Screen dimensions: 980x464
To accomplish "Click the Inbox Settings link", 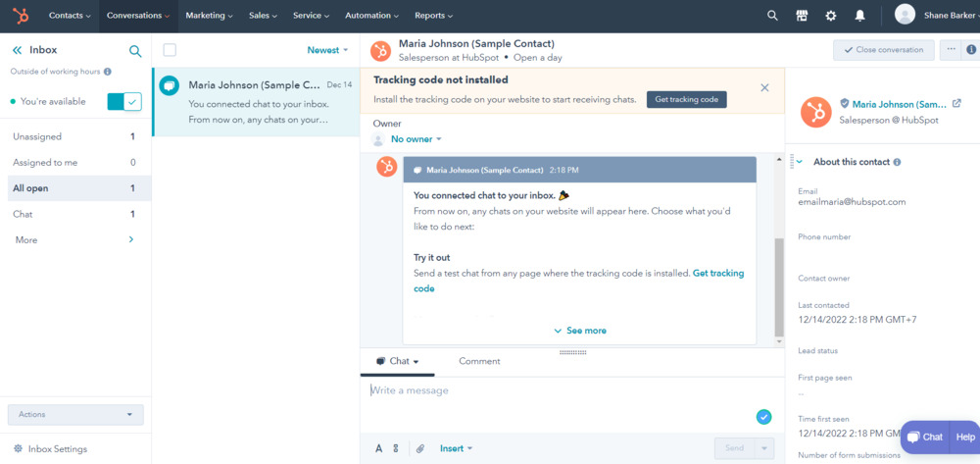I will (58, 449).
